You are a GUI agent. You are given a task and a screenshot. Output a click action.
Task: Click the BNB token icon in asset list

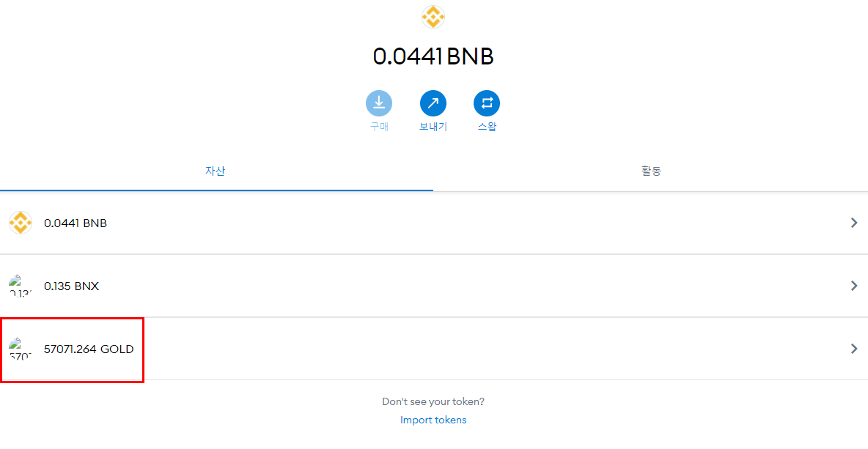coord(21,223)
